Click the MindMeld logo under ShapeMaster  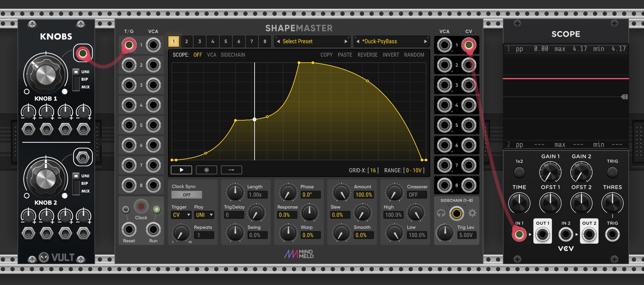coord(299,254)
